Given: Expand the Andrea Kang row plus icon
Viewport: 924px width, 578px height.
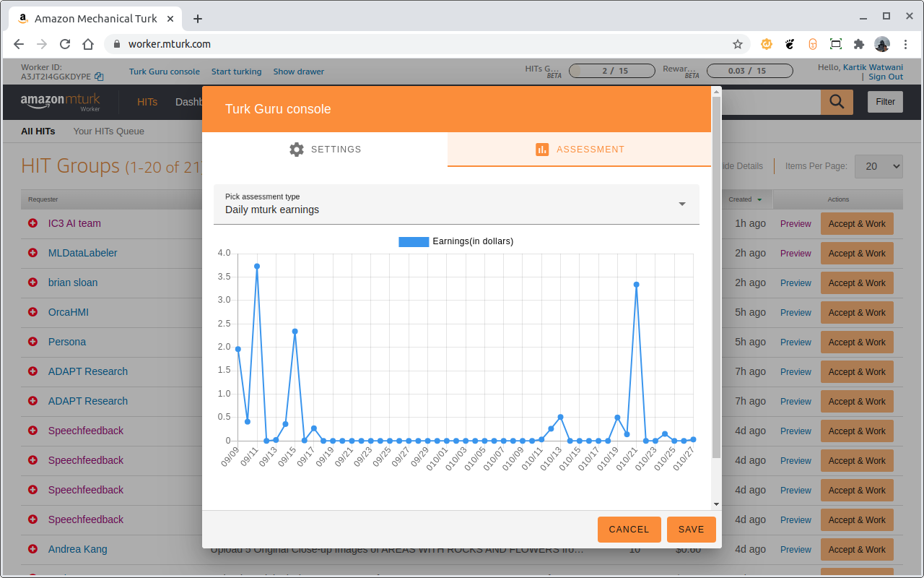Looking at the screenshot, I should (x=32, y=549).
